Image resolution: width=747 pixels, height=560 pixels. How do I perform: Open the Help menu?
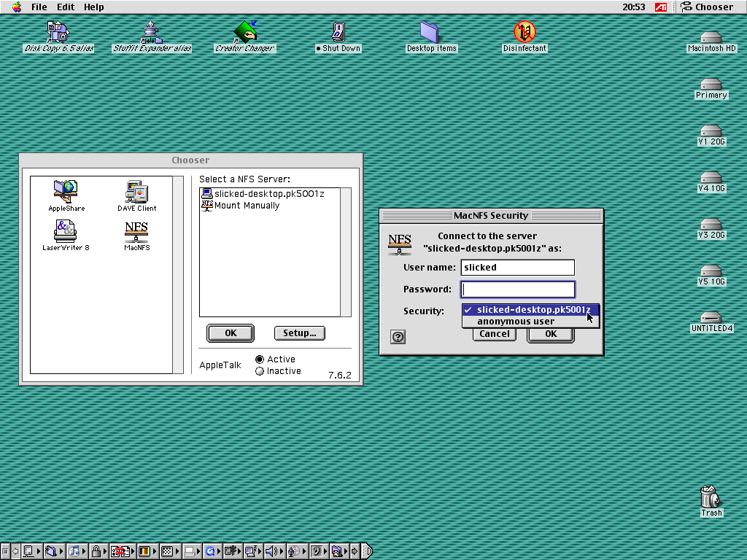94,7
